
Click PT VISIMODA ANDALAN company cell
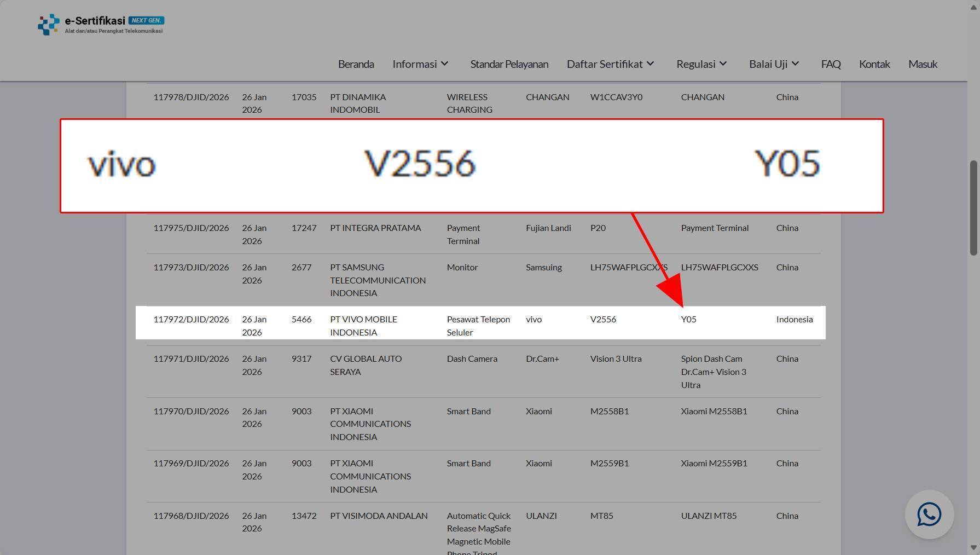tap(379, 516)
